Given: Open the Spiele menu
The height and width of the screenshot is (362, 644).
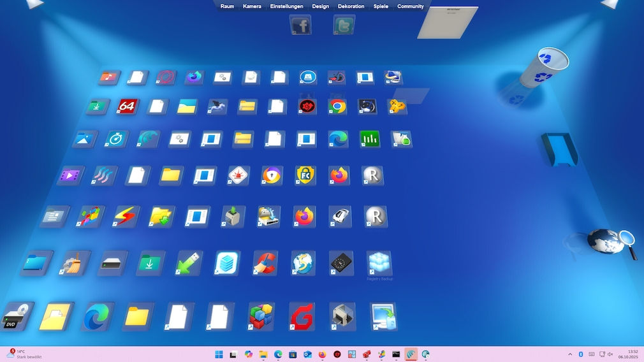Looking at the screenshot, I should 381,6.
